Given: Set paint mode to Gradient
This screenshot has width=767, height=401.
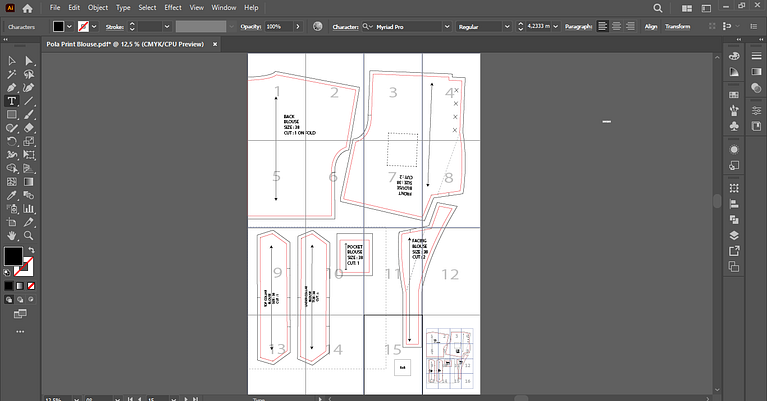Looking at the screenshot, I should [20, 286].
